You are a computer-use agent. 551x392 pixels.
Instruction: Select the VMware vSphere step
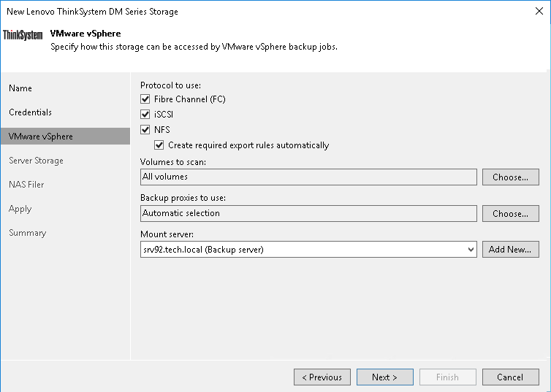(x=40, y=137)
